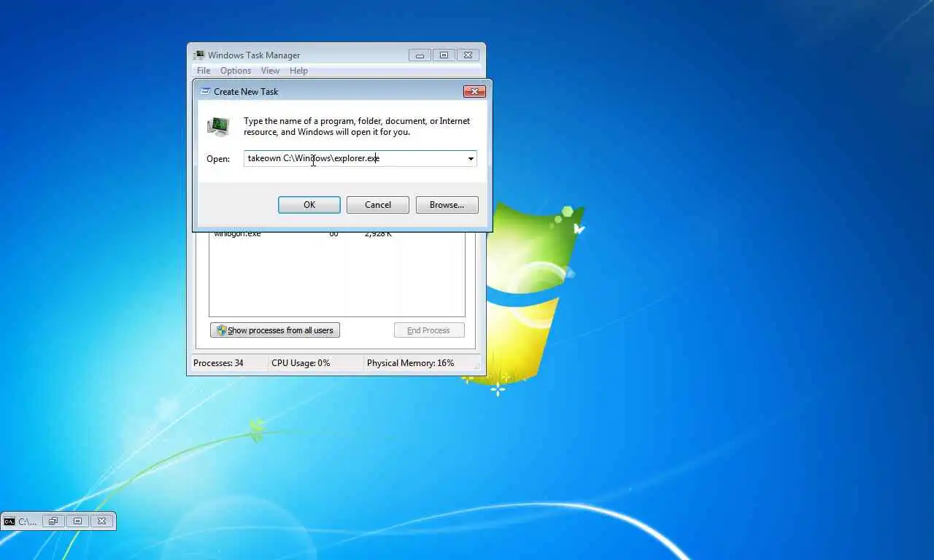Open Task Manager Help menu
The image size is (934, 560).
point(298,71)
